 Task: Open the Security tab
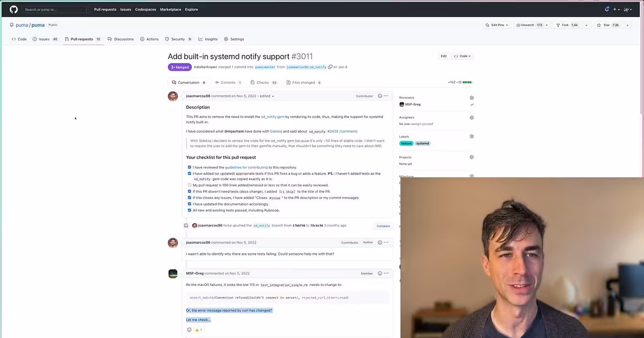pos(179,39)
